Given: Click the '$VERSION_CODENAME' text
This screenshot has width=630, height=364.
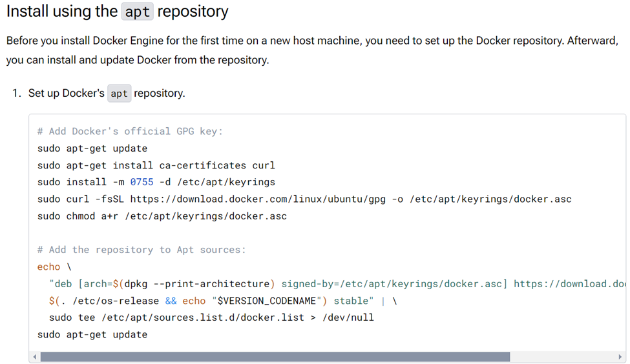Looking at the screenshot, I should click(x=267, y=301).
